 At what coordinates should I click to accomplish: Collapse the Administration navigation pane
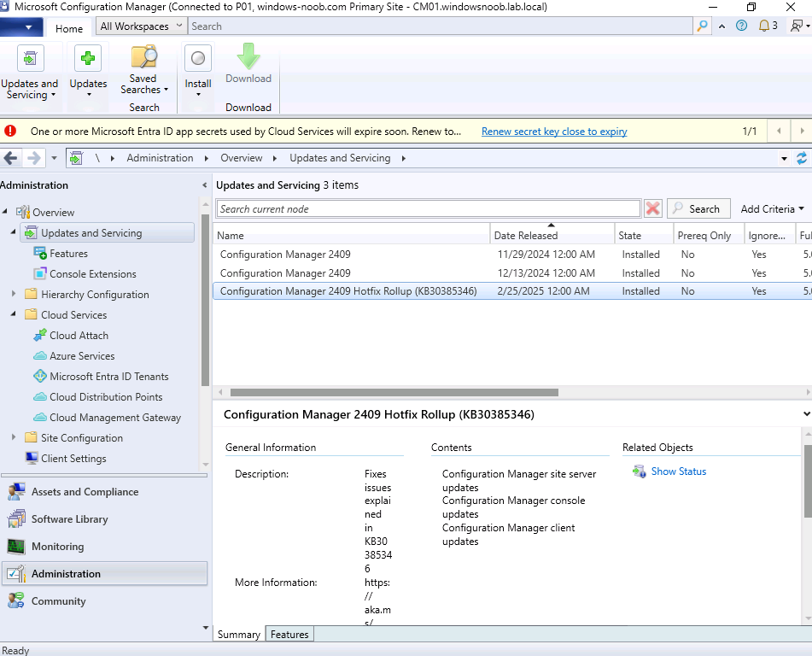pyautogui.click(x=205, y=185)
